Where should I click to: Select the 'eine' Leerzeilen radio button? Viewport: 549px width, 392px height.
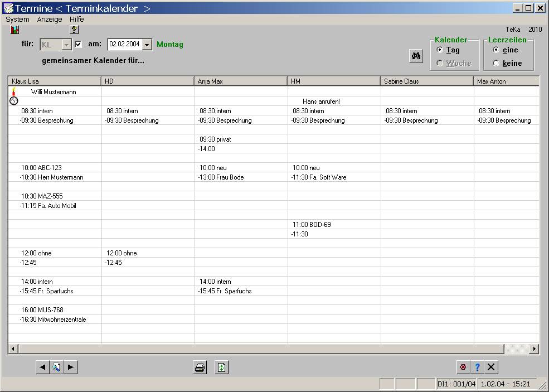click(x=496, y=50)
